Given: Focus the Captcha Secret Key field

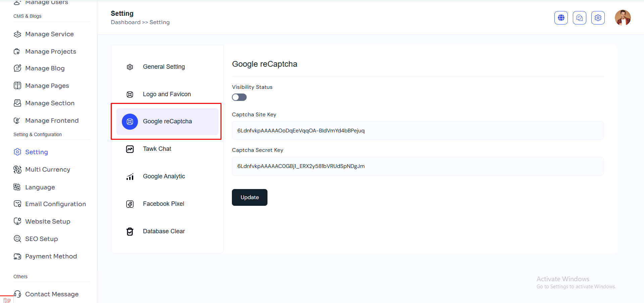Looking at the screenshot, I should 417,166.
